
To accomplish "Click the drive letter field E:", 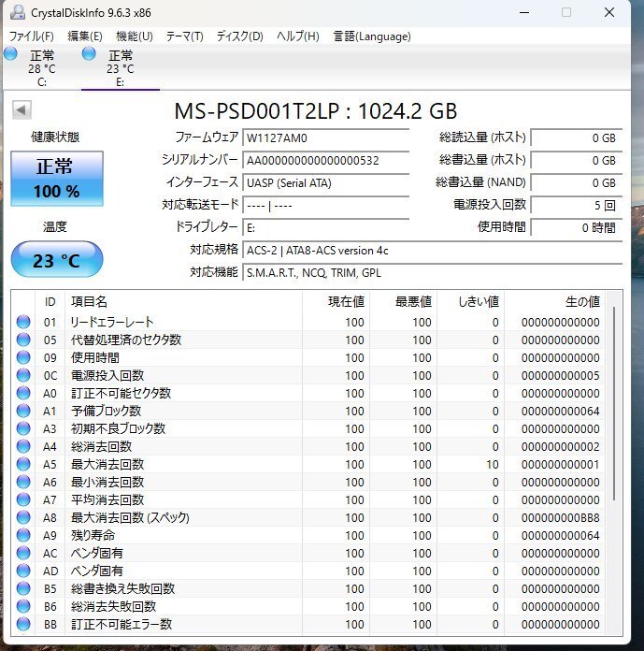I will pyautogui.click(x=326, y=227).
